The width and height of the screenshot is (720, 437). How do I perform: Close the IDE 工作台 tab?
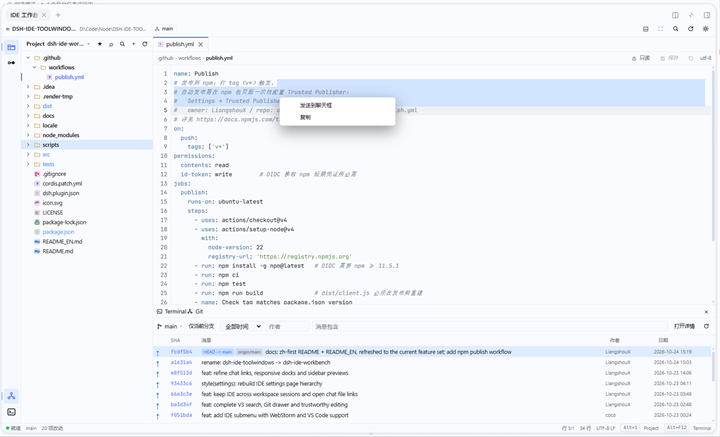(44, 15)
